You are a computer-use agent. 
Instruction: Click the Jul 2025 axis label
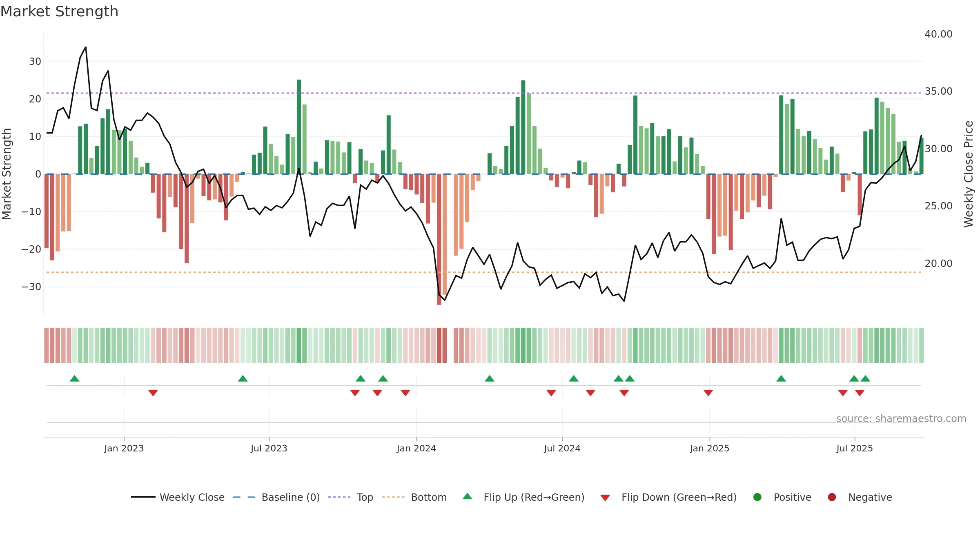point(855,449)
